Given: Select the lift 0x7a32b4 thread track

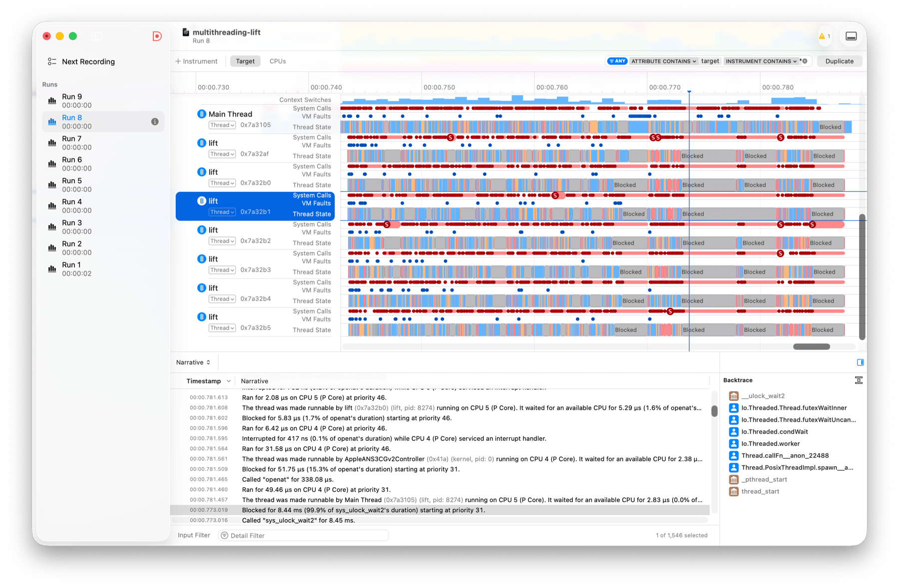Looking at the screenshot, I should (255, 293).
